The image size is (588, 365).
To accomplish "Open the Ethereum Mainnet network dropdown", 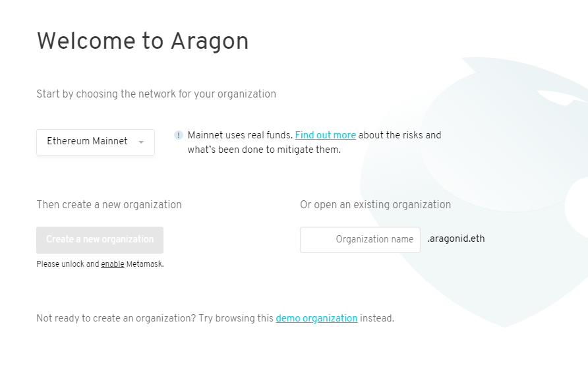I will pyautogui.click(x=95, y=142).
